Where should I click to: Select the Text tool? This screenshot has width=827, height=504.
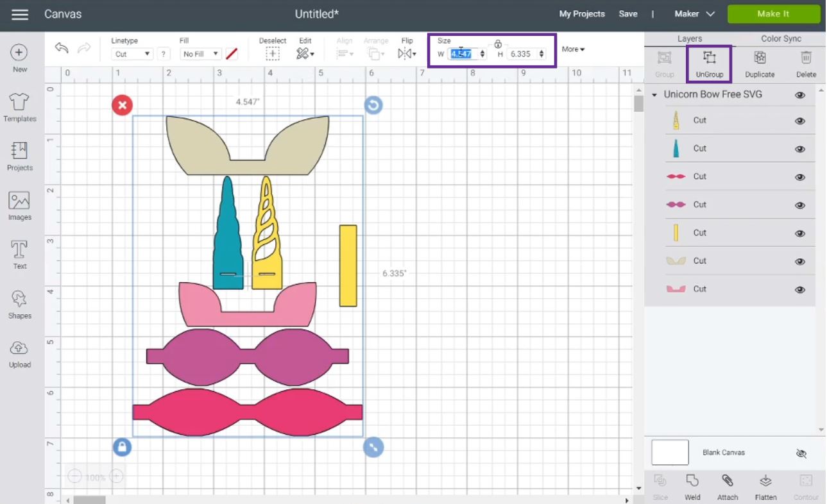(x=20, y=255)
